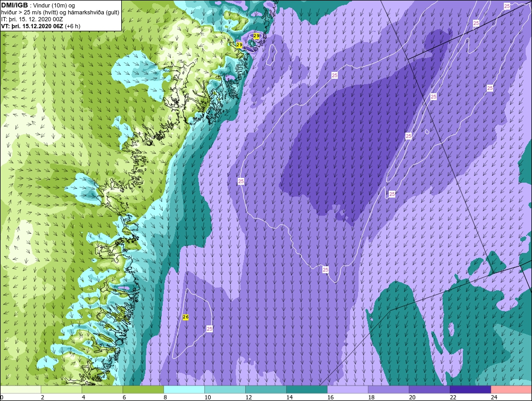Click the 22–24 m/s dark indigo legend swatch
Image resolution: width=532 pixels, height=401 pixels.
click(470, 389)
